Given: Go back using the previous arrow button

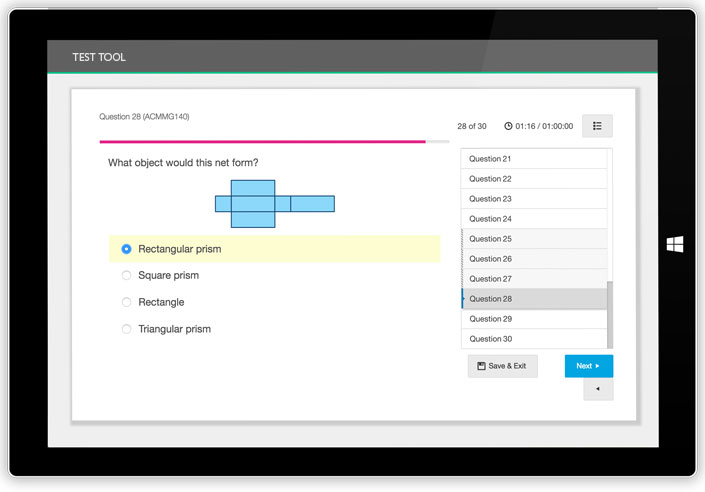Looking at the screenshot, I should tap(598, 389).
